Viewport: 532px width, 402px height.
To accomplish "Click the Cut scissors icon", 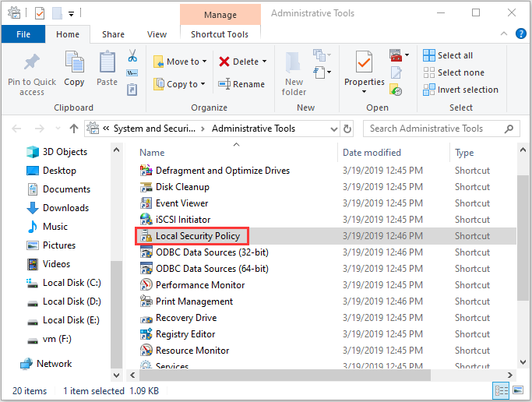I will point(132,55).
